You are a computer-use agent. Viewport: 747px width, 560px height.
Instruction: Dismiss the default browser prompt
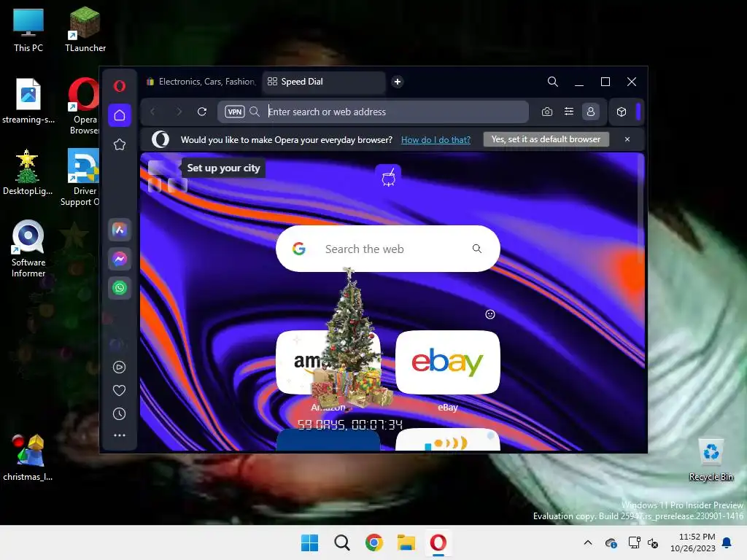627,139
